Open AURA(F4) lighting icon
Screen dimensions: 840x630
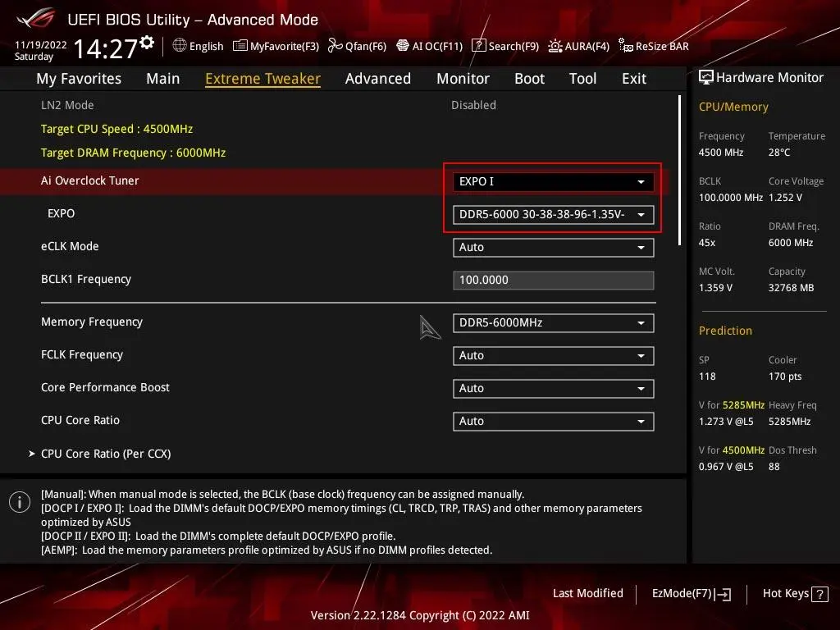click(x=555, y=46)
